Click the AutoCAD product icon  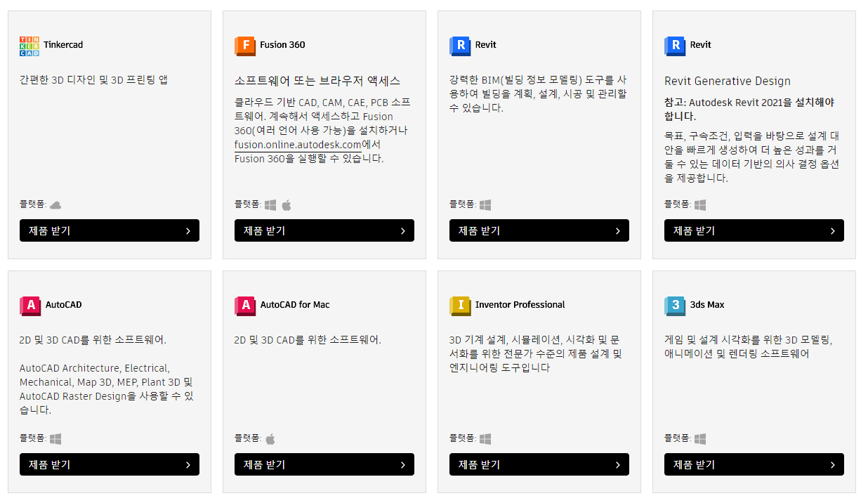coord(30,305)
